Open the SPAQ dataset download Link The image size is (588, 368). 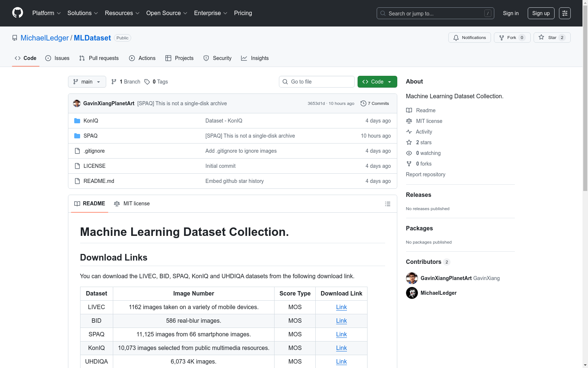341,335
